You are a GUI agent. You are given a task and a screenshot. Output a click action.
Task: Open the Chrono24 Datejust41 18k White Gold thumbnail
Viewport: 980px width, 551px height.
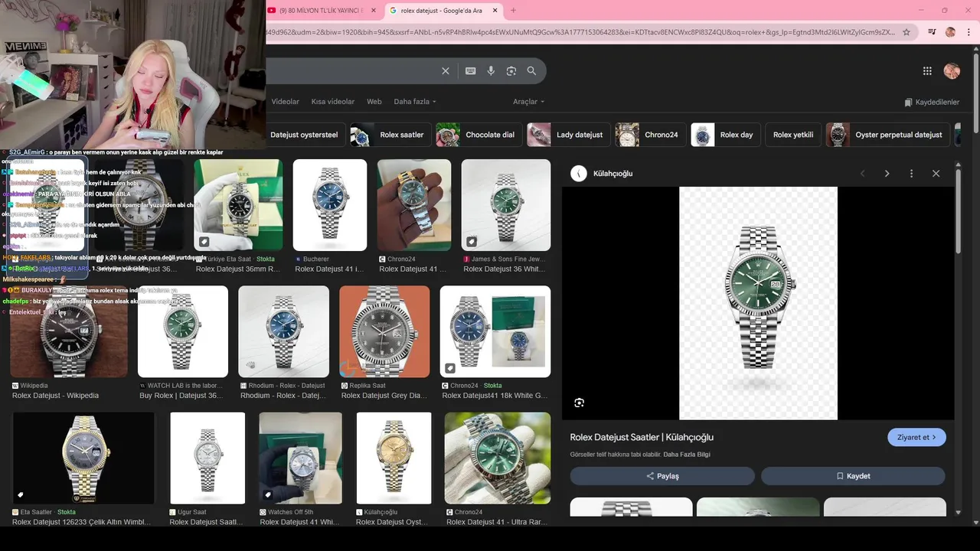point(495,331)
